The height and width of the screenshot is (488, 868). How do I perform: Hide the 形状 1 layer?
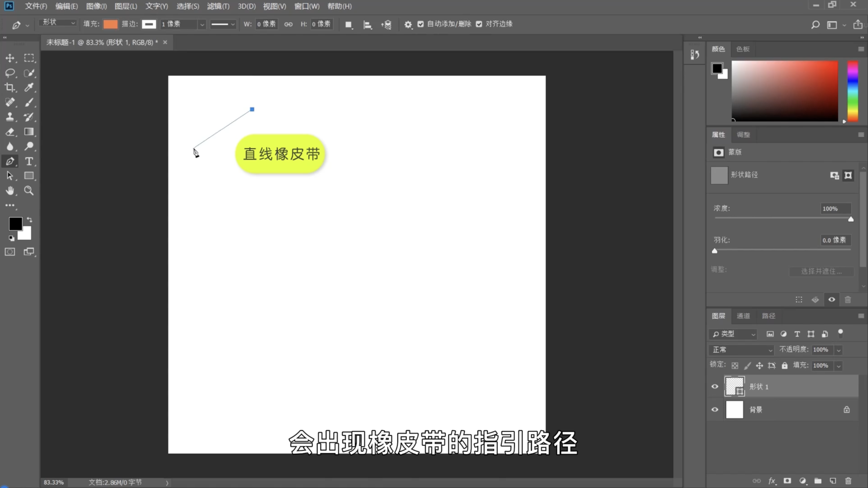coord(715,387)
